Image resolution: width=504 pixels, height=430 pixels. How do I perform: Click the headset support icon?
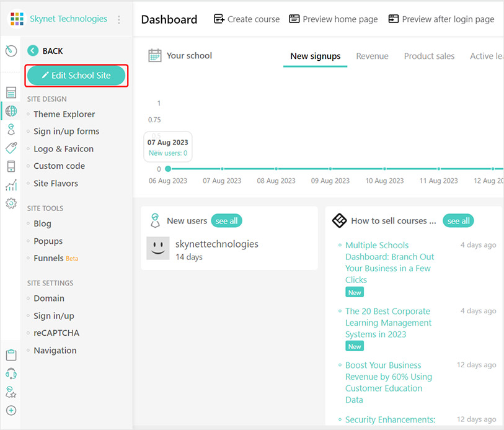[x=11, y=374]
